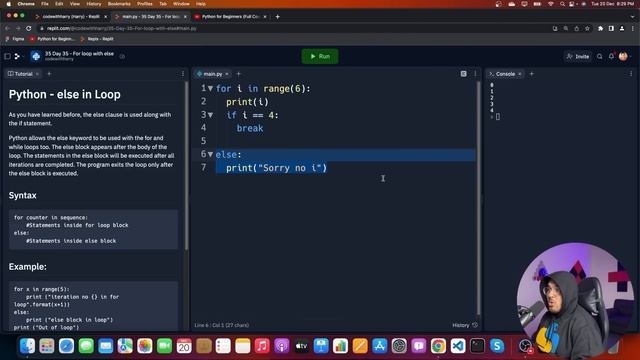
Task: Open Chrome side panel icon
Action: (611, 28)
